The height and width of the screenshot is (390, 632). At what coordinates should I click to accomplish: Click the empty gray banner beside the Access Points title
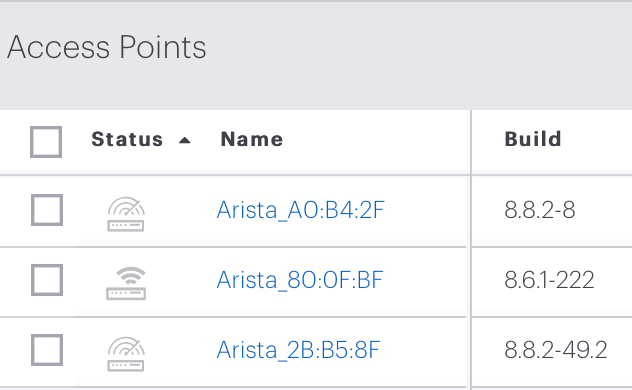coord(419,55)
